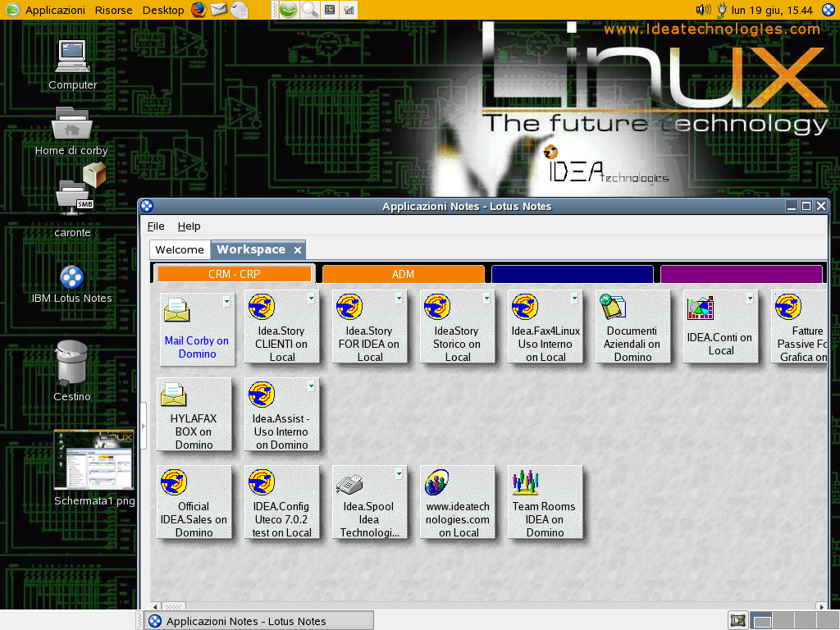Open volume control in system tray
The image size is (840, 630).
703,10
